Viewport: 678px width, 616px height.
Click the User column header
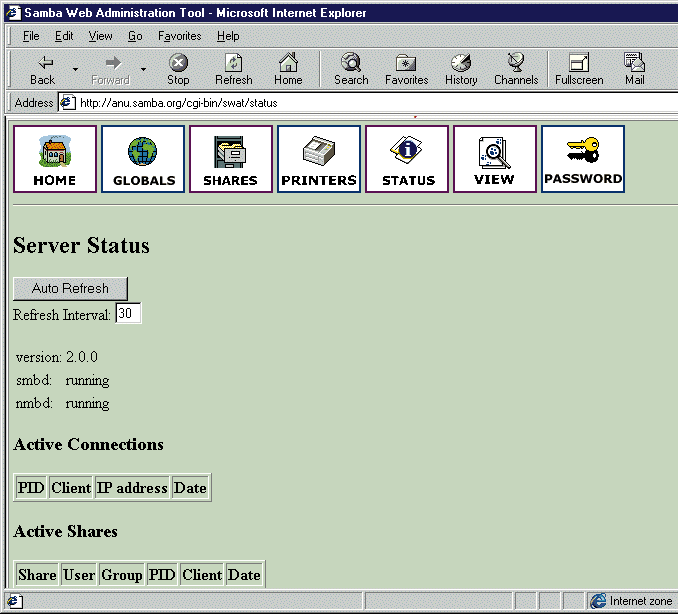(x=79, y=575)
